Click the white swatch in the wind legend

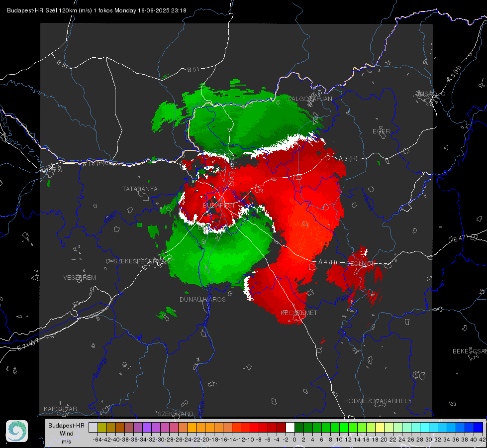[x=290, y=427]
